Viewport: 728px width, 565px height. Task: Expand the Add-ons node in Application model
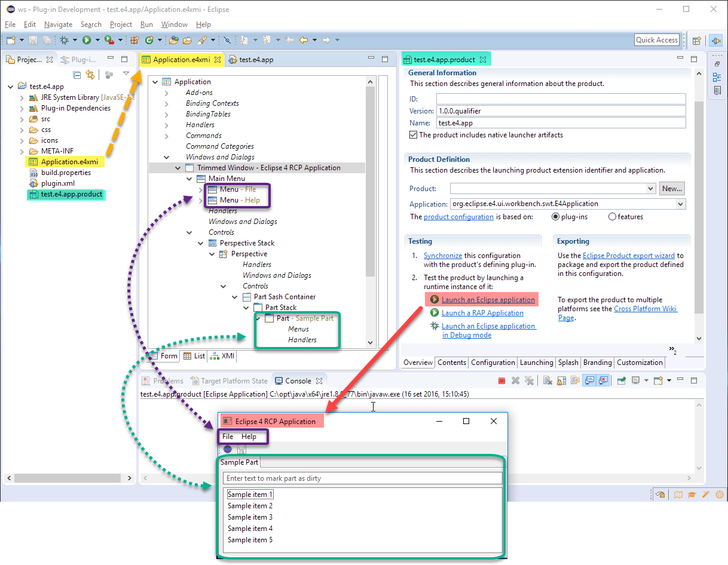[167, 93]
